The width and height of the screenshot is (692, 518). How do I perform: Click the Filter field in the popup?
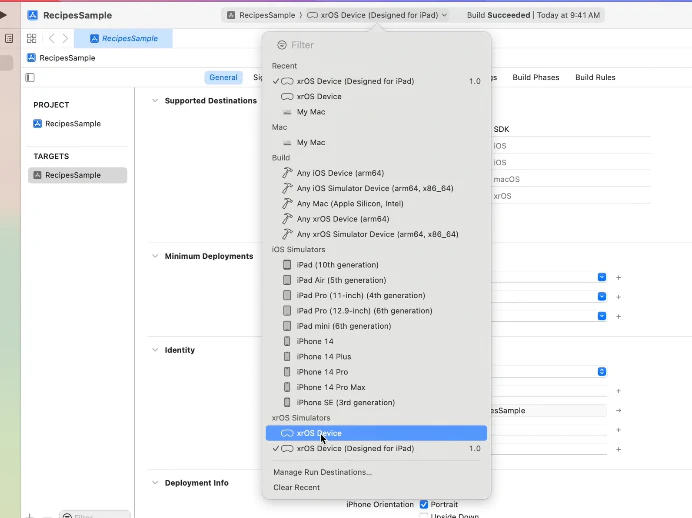click(x=376, y=45)
